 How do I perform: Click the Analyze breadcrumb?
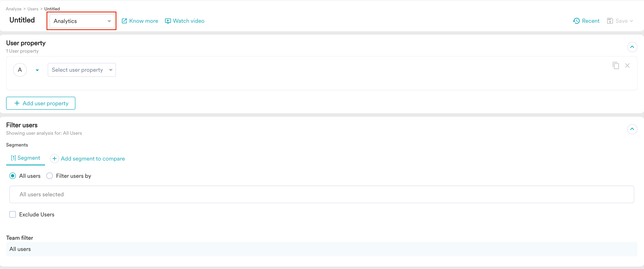[13, 9]
